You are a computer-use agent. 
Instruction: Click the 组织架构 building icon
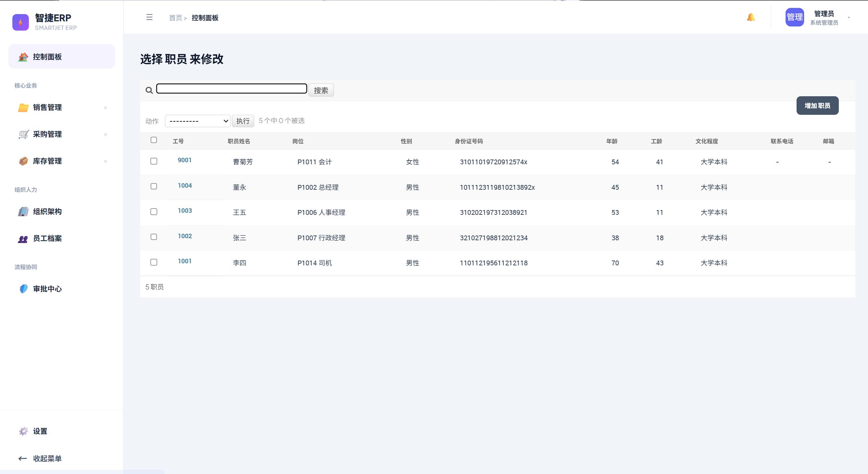tap(23, 211)
